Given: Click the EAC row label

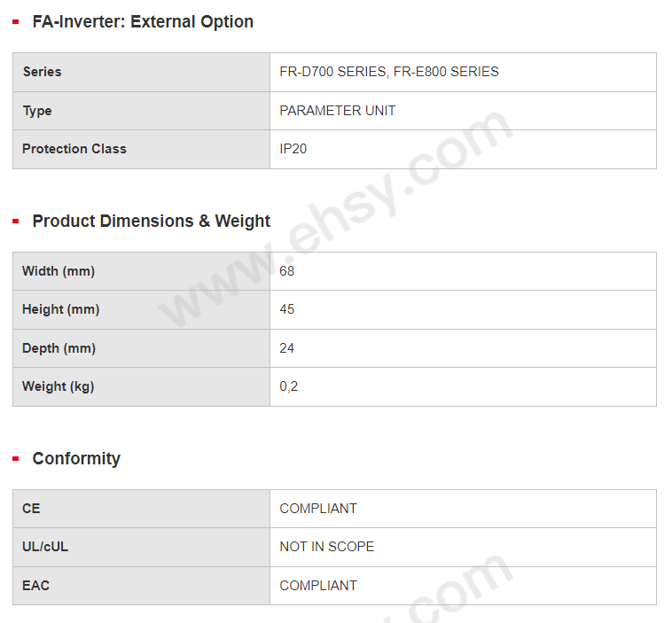Looking at the screenshot, I should tap(36, 586).
